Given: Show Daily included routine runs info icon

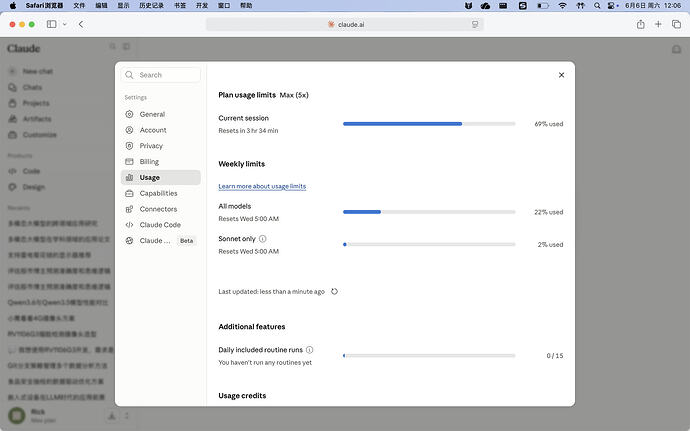Looking at the screenshot, I should pos(309,350).
